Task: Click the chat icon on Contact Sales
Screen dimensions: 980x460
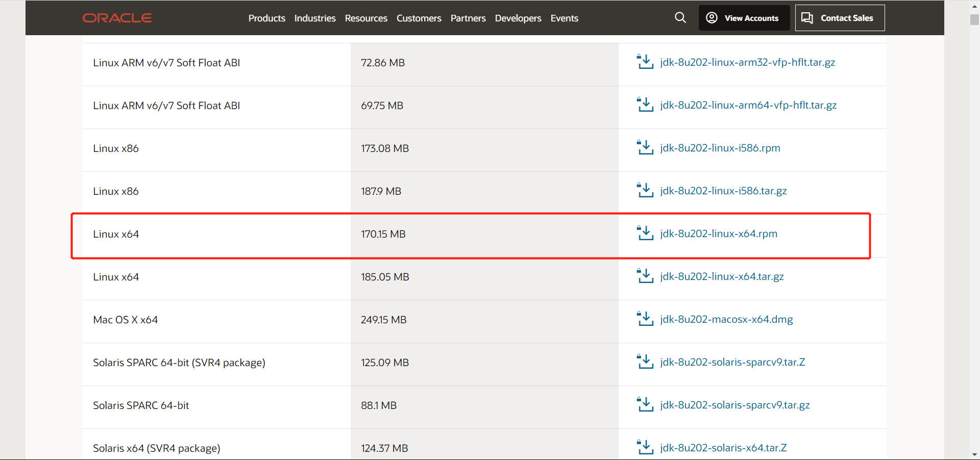Action: pyautogui.click(x=807, y=17)
